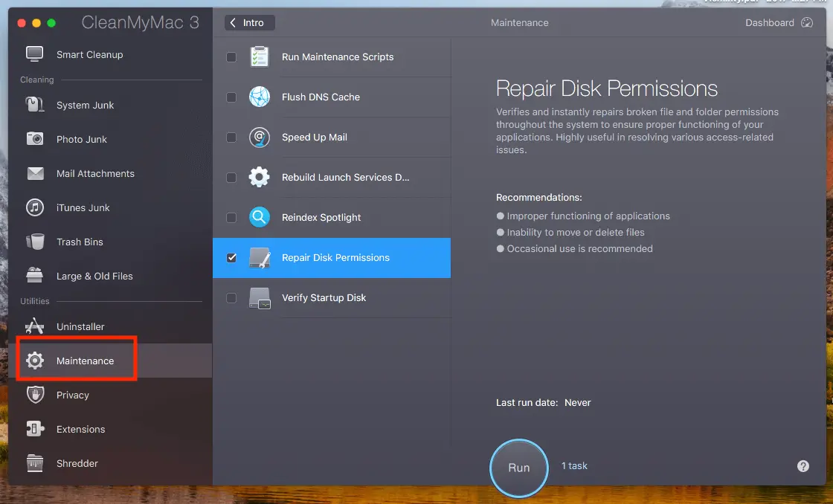
Task: Choose Large & Old Files in sidebar
Action: click(94, 276)
